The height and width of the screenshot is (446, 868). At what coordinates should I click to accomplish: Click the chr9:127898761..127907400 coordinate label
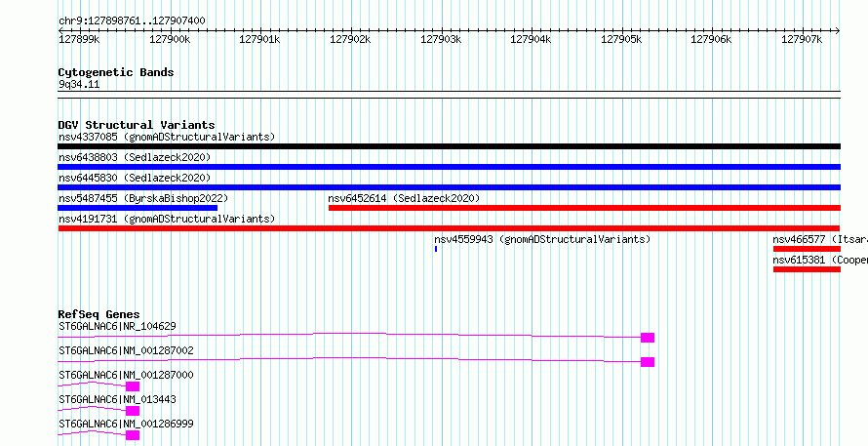pos(132,21)
